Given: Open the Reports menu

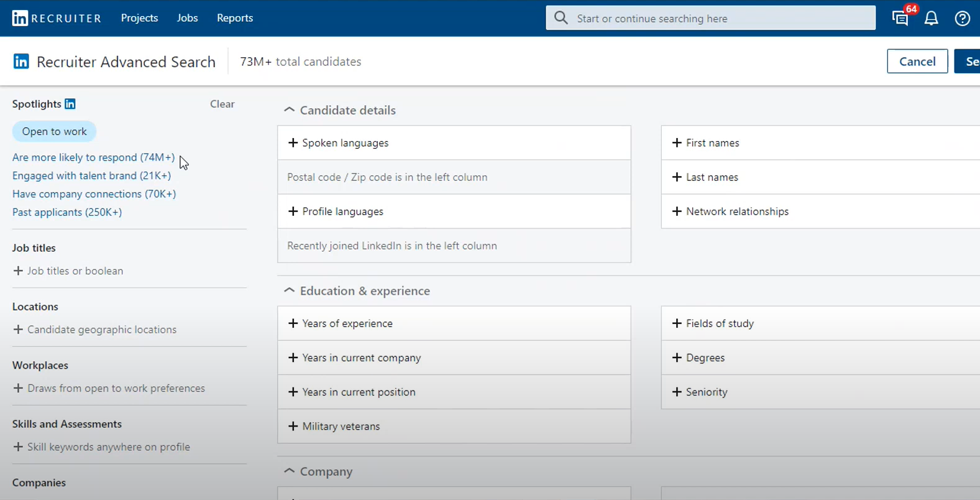Looking at the screenshot, I should pos(234,18).
